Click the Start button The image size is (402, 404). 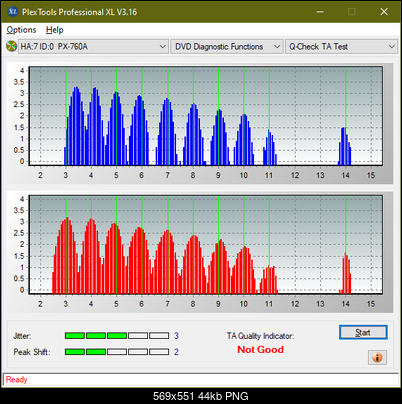363,332
